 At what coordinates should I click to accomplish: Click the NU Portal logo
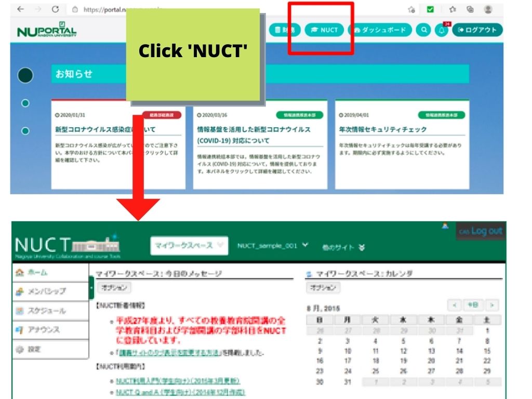pos(47,30)
